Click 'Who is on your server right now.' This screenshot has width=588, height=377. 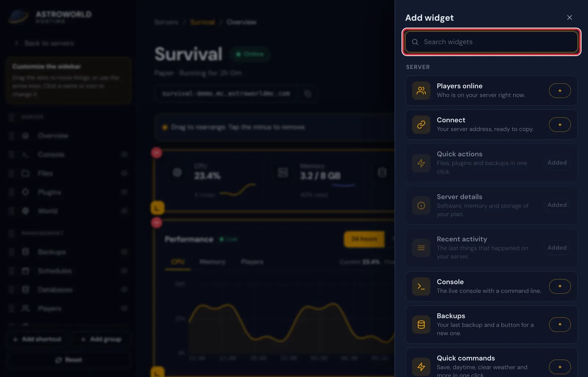(481, 95)
